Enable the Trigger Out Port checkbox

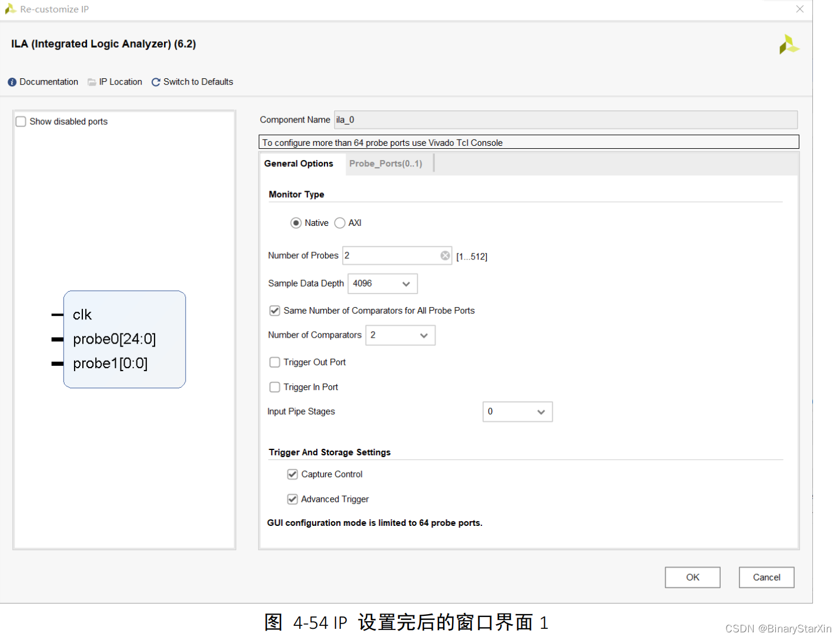(x=275, y=362)
